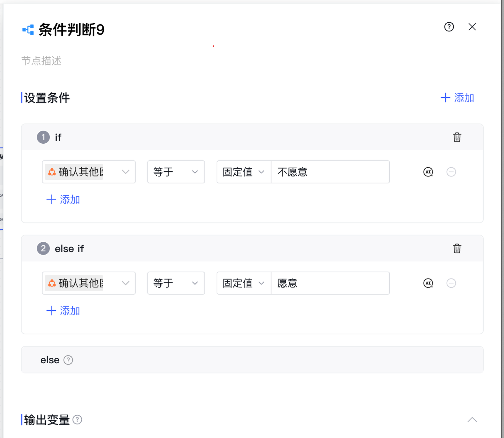Open 等于 operator dropdown in else if block
504x438 pixels.
[x=176, y=283]
